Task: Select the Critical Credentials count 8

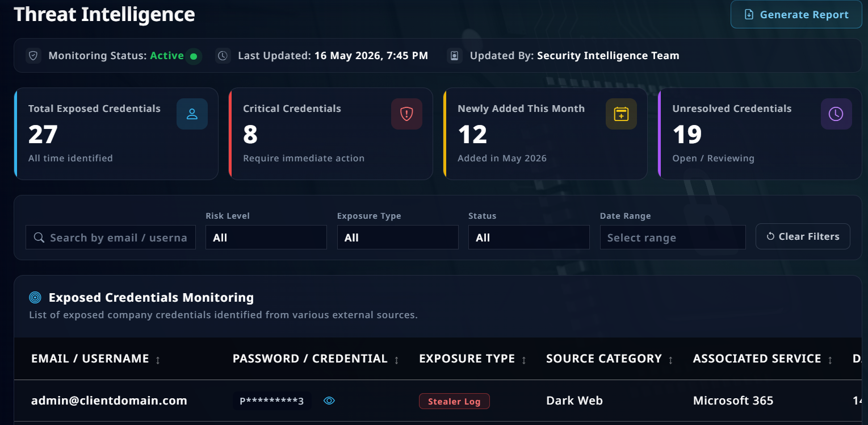Action: click(x=250, y=135)
